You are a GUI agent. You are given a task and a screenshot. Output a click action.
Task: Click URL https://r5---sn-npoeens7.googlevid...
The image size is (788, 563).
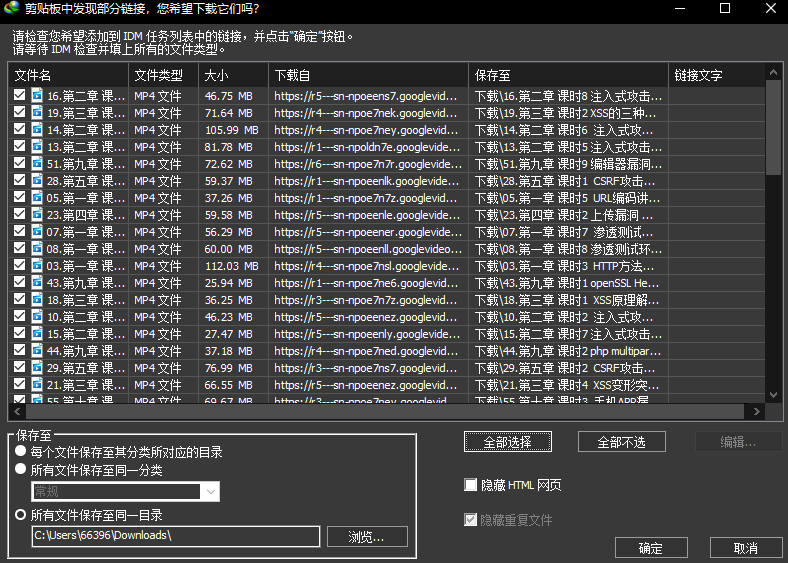[366, 96]
